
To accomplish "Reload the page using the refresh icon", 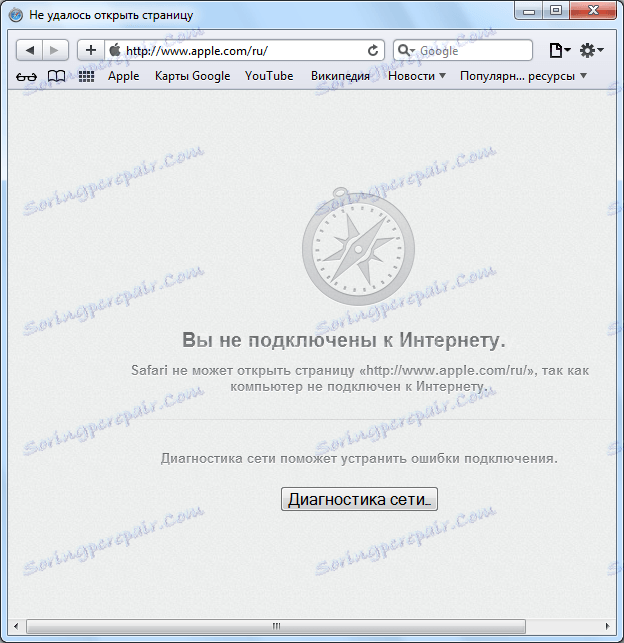I will pyautogui.click(x=373, y=51).
